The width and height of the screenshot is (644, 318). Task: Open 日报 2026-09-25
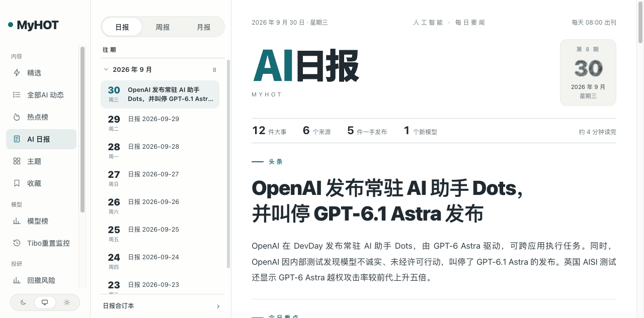tap(160, 233)
